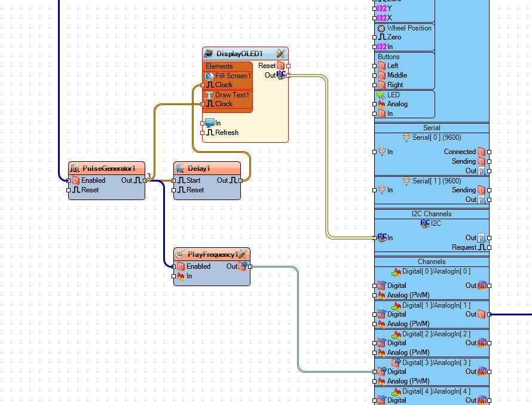Click PlayFrequency1 Enabled pin icon
This screenshot has width=532, height=405.
(x=181, y=266)
